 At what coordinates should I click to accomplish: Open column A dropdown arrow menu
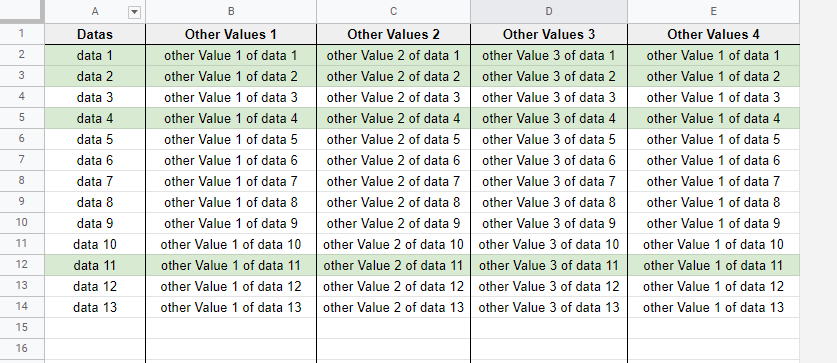(135, 12)
